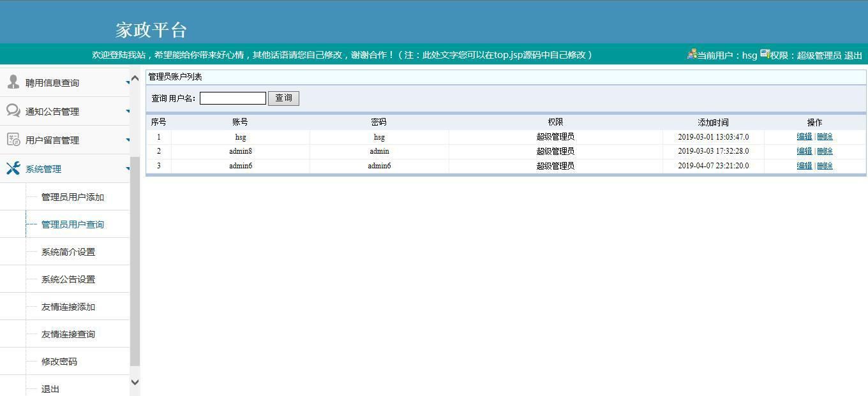Screen dimensions: 868x396
Task: Open 系统简介设置 in sidebar
Action: coord(68,252)
